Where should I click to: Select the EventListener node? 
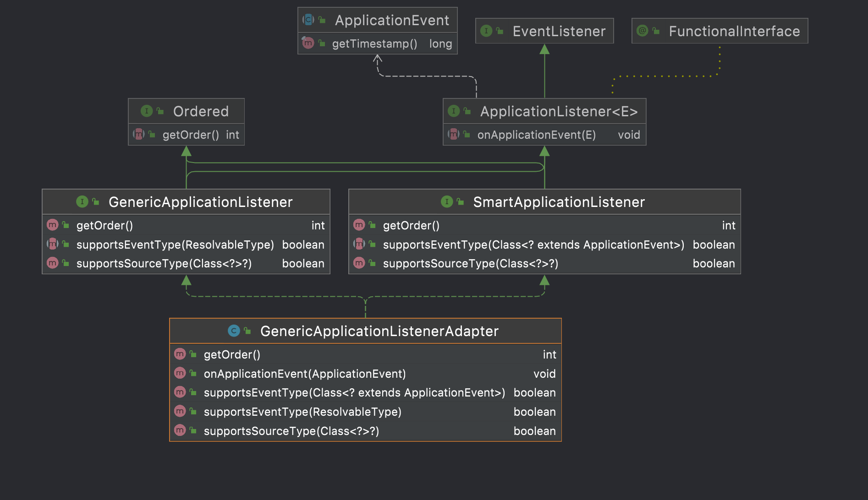[559, 31]
